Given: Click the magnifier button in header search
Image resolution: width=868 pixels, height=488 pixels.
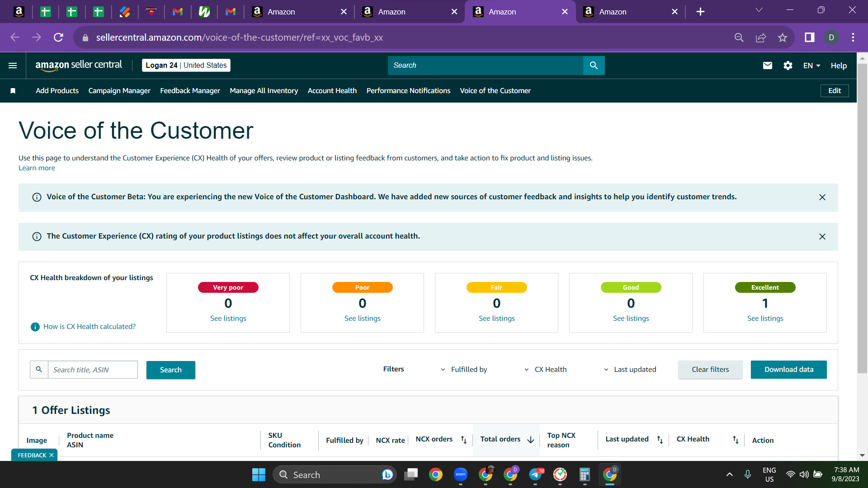Looking at the screenshot, I should 594,66.
